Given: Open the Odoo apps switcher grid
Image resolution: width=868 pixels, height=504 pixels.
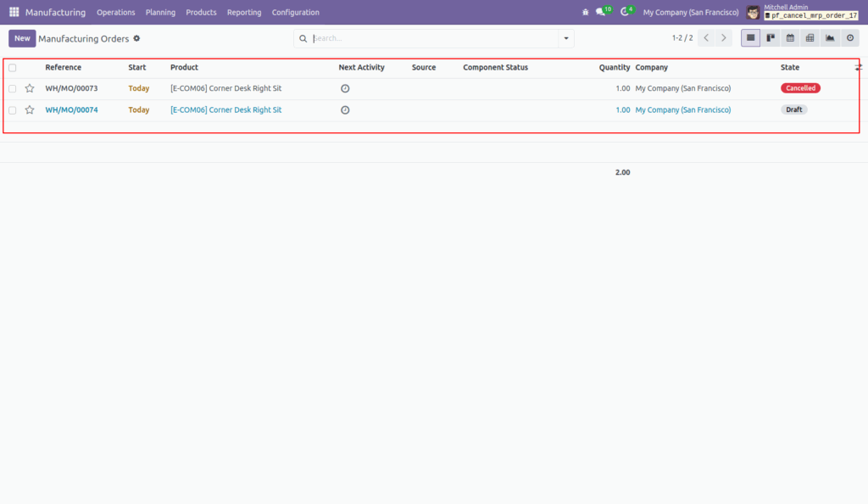Looking at the screenshot, I should pos(13,12).
